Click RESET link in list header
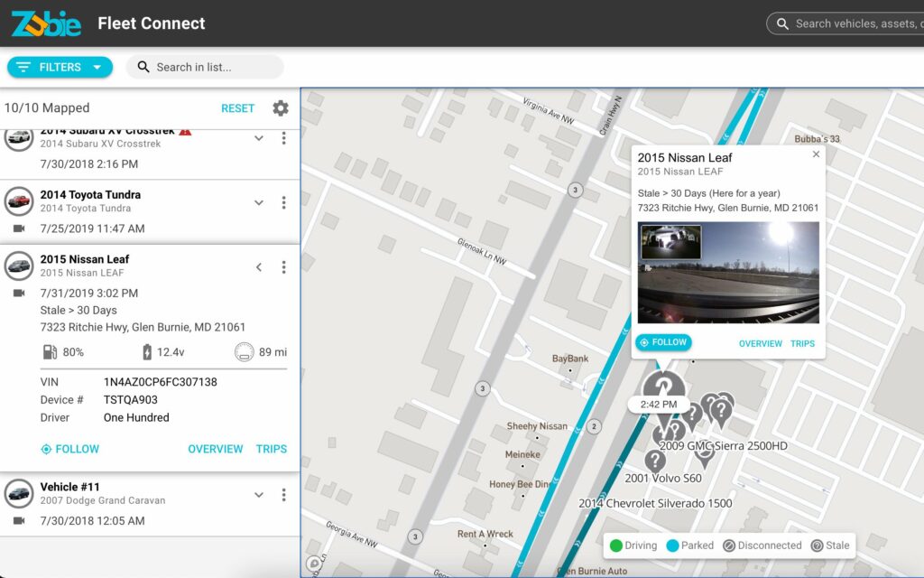924x578 pixels. coord(237,108)
